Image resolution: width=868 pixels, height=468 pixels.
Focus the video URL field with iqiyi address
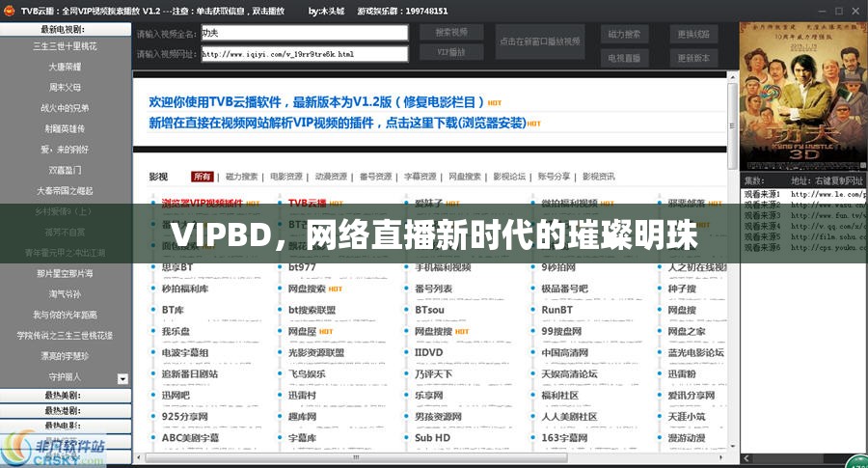305,54
